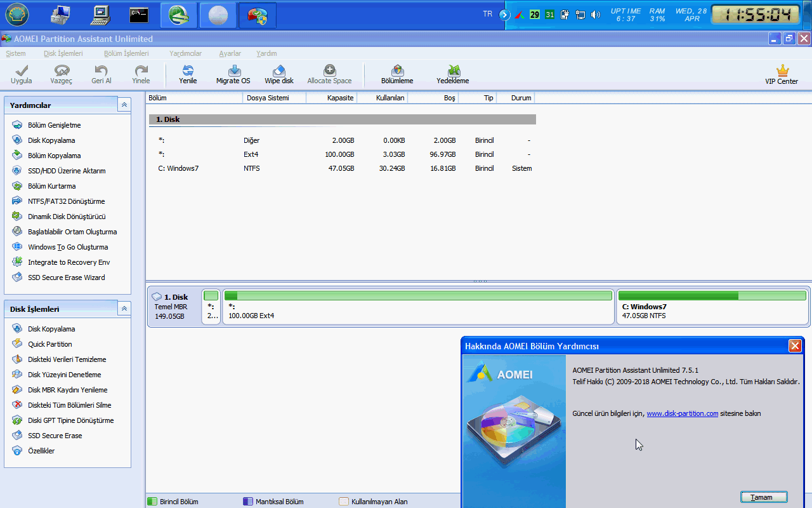The height and width of the screenshot is (508, 812).
Task: Open Bölüm Kurtarma wizard
Action: (x=44, y=186)
